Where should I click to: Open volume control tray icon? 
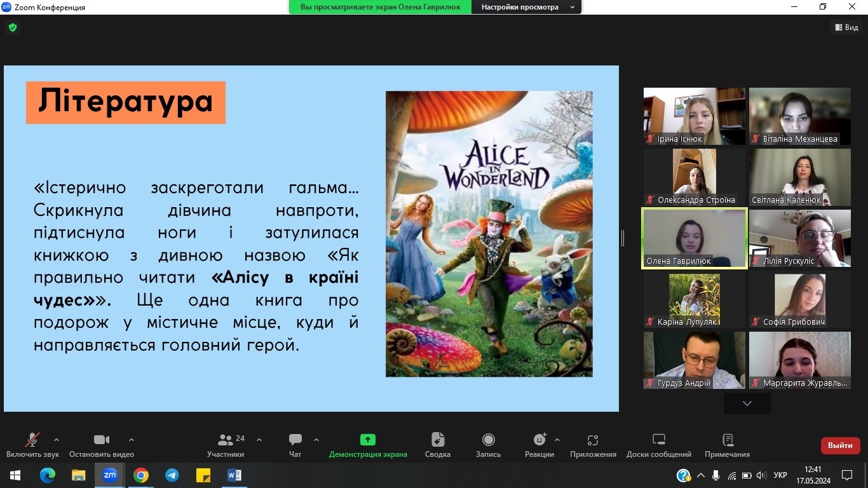(x=762, y=475)
